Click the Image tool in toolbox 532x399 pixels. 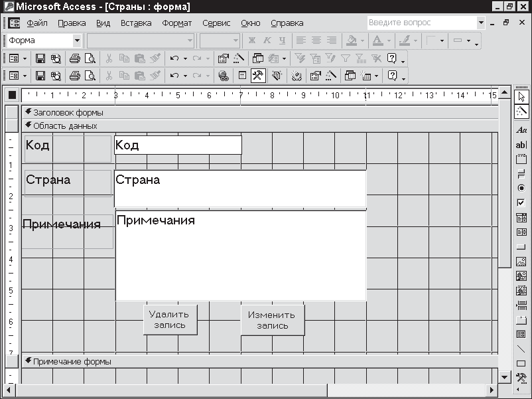point(521,262)
